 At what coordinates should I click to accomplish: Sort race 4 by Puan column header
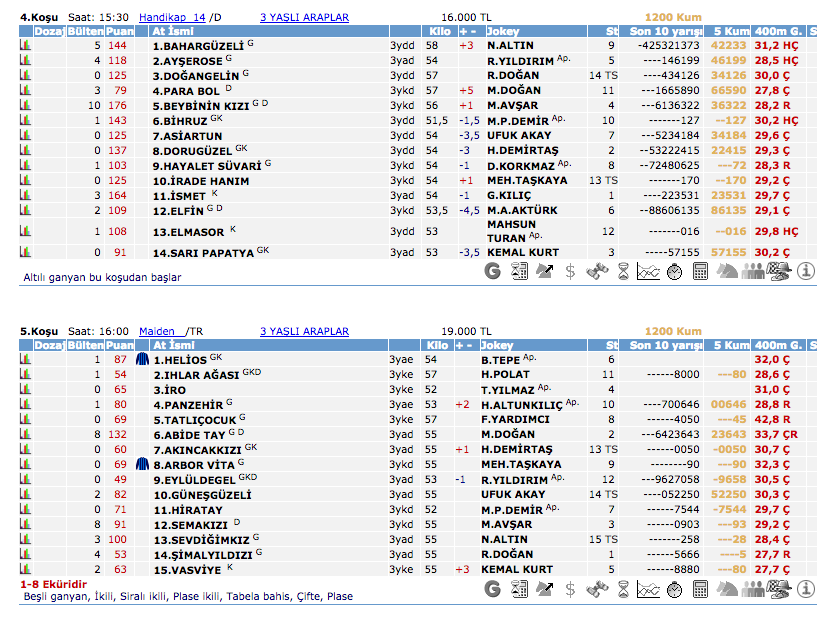click(x=119, y=32)
